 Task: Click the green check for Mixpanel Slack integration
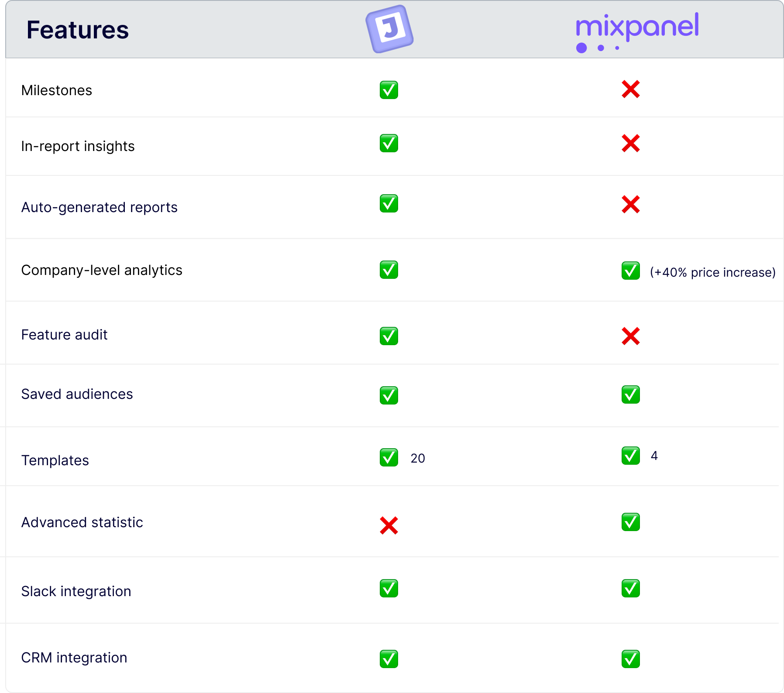click(631, 588)
